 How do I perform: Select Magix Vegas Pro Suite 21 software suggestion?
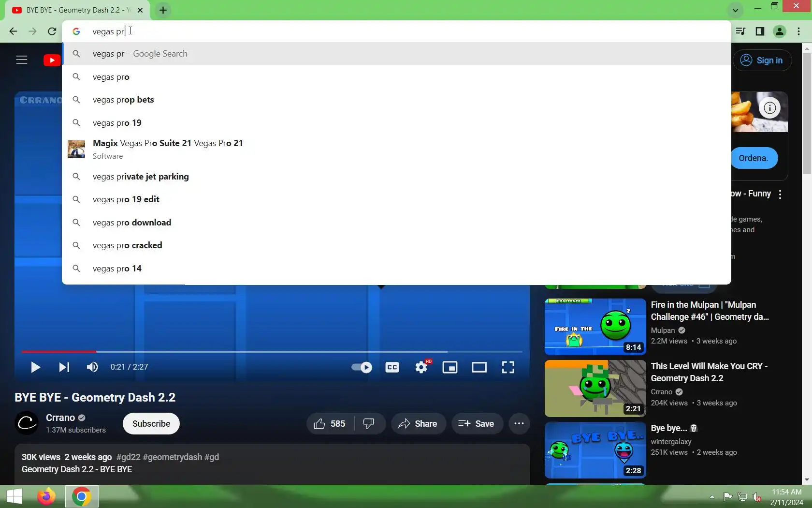click(396, 149)
